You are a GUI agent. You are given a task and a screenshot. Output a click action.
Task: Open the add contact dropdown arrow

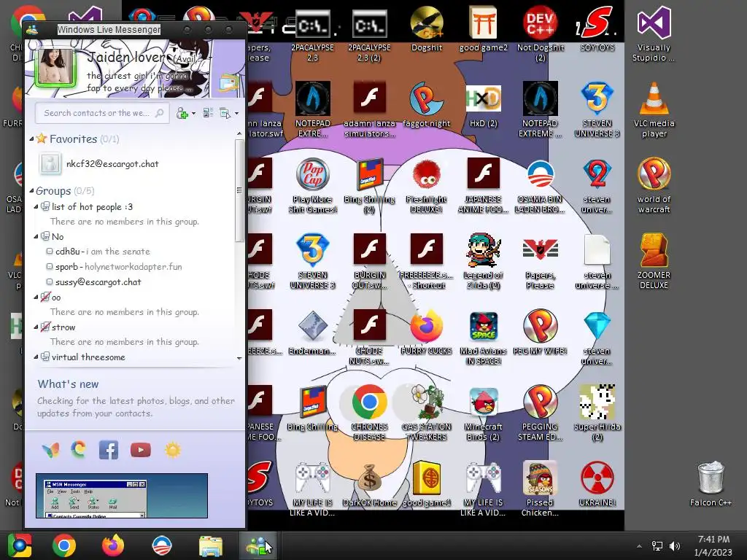click(x=193, y=113)
